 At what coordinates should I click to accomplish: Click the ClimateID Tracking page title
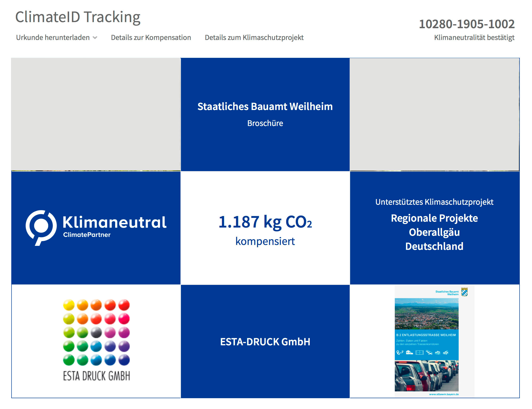point(78,17)
